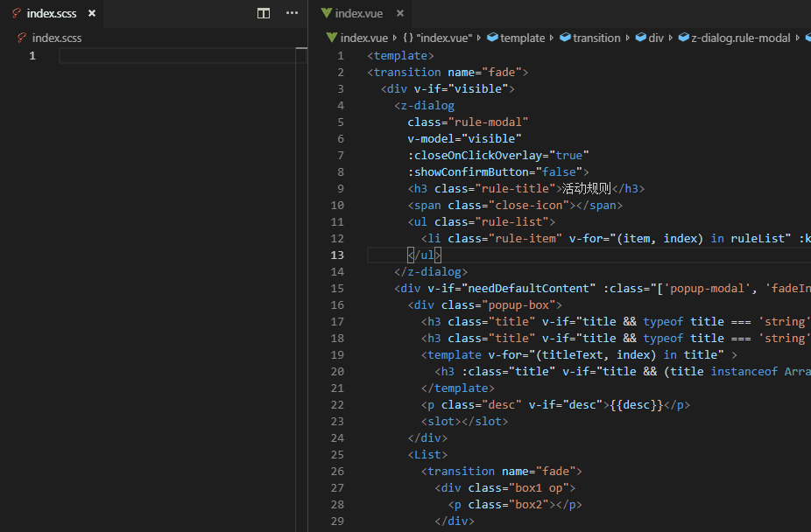Open the editor actions ellipsis menu

pyautogui.click(x=292, y=13)
